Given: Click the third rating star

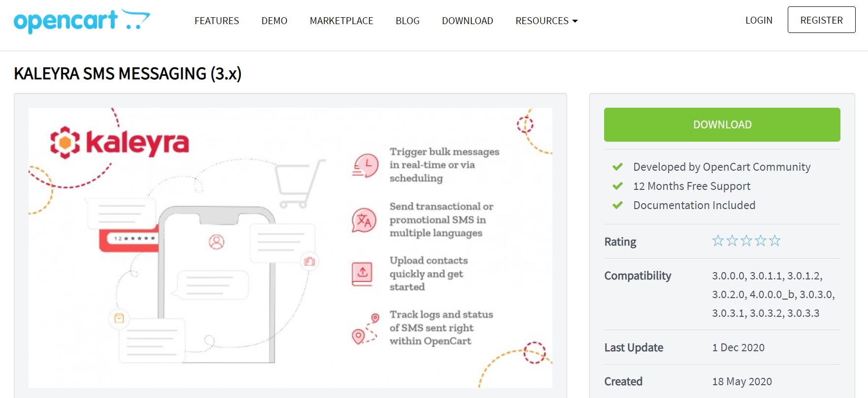Looking at the screenshot, I should click(746, 241).
